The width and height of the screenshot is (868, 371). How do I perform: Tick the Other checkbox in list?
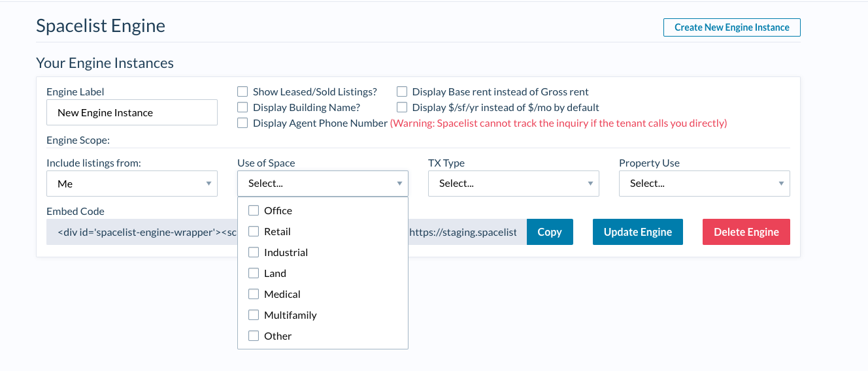254,336
